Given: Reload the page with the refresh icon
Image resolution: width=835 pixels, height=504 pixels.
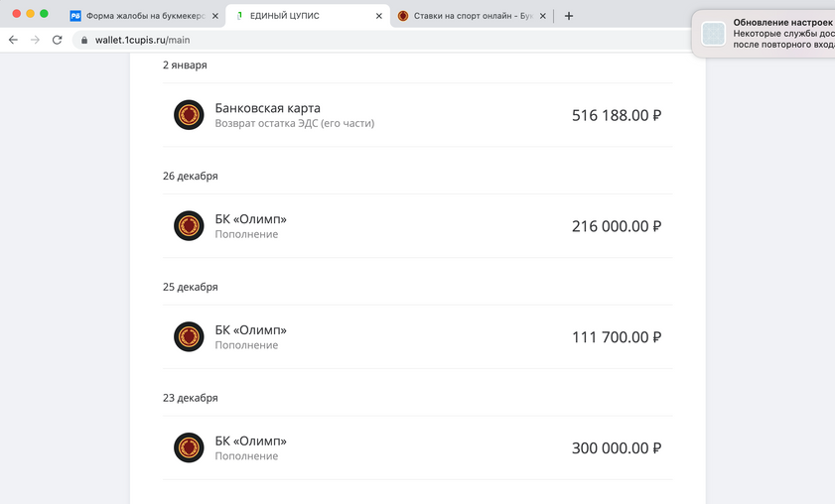Looking at the screenshot, I should 57,40.
